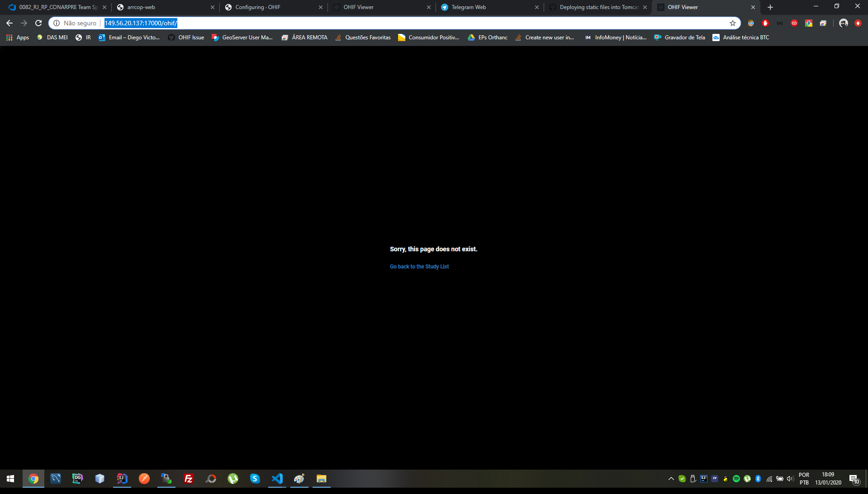Screen dimensions: 868x494
Task: Go back to the previous page
Action: (x=9, y=23)
